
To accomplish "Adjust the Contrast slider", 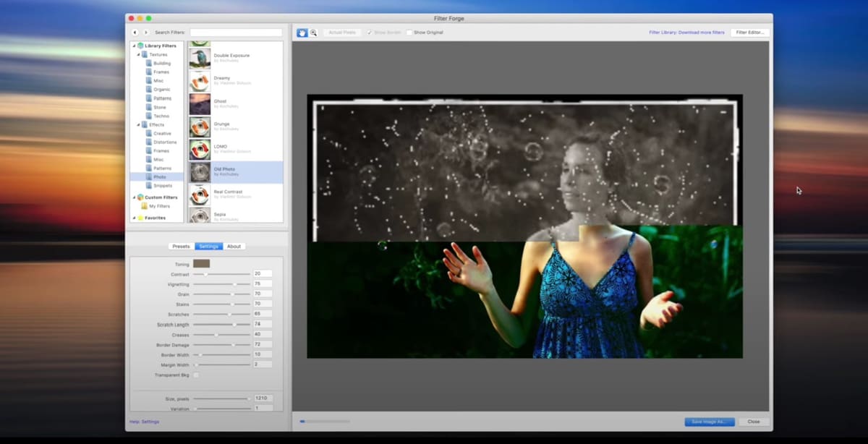I will (221, 274).
